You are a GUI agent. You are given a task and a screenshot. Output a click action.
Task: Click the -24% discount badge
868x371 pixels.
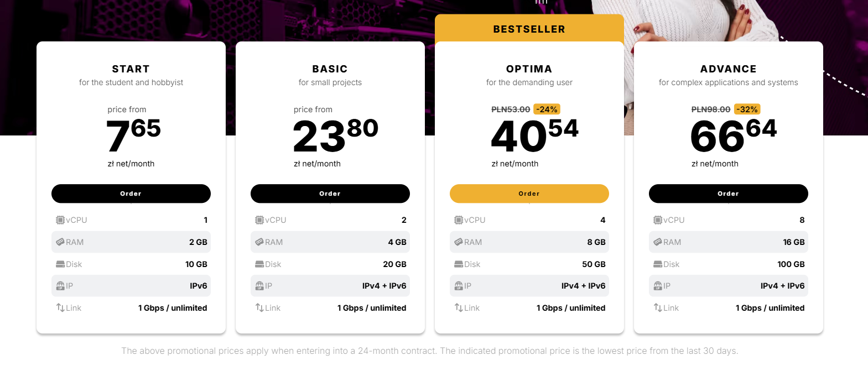pos(547,109)
